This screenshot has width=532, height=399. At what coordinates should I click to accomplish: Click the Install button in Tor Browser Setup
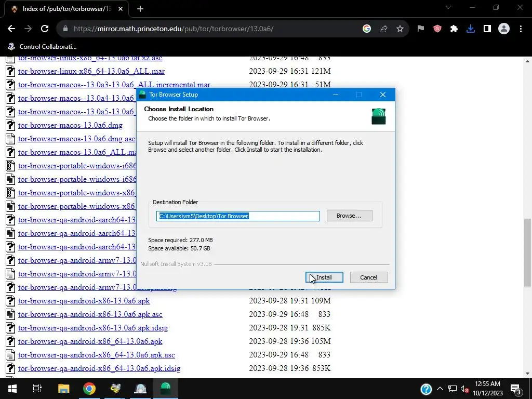[x=324, y=277]
